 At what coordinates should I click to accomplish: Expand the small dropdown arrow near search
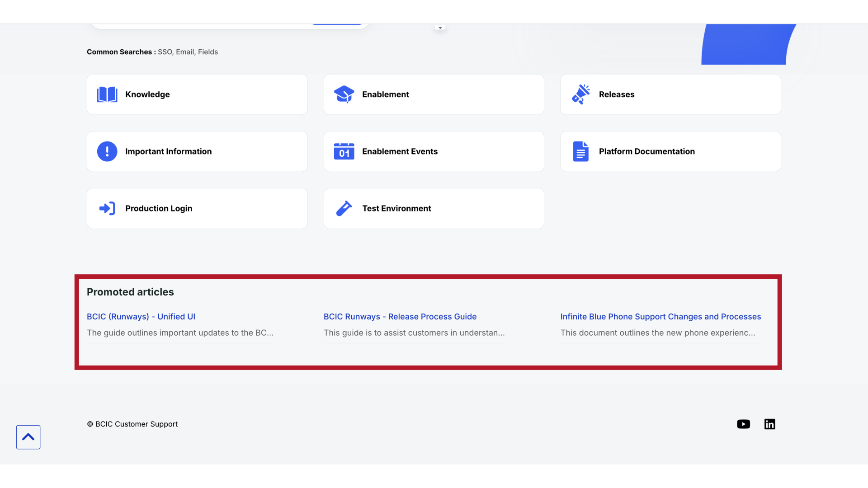coord(440,28)
